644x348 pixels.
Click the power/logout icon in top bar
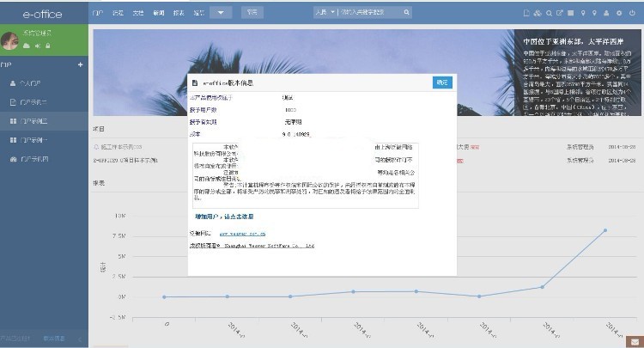point(633,13)
